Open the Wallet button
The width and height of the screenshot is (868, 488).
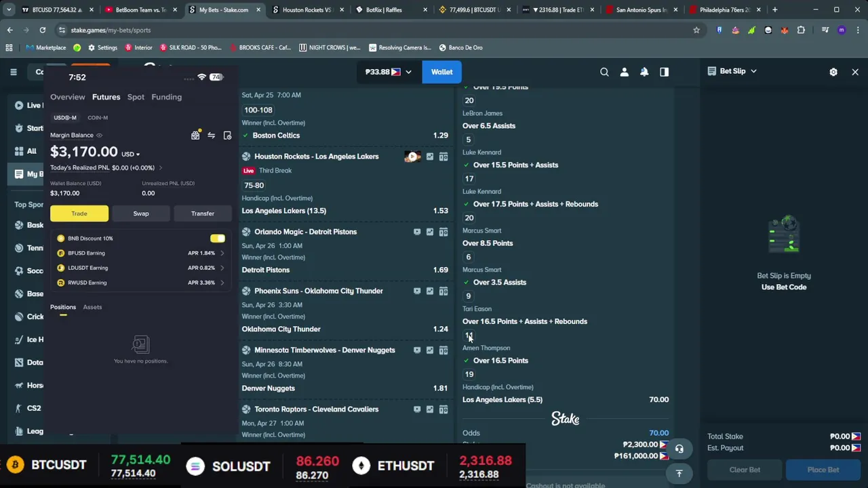click(x=441, y=72)
